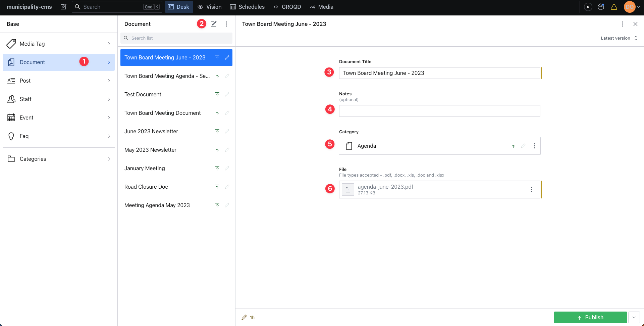
Task: Publish Test Document using its up-arrow icon
Action: point(217,94)
